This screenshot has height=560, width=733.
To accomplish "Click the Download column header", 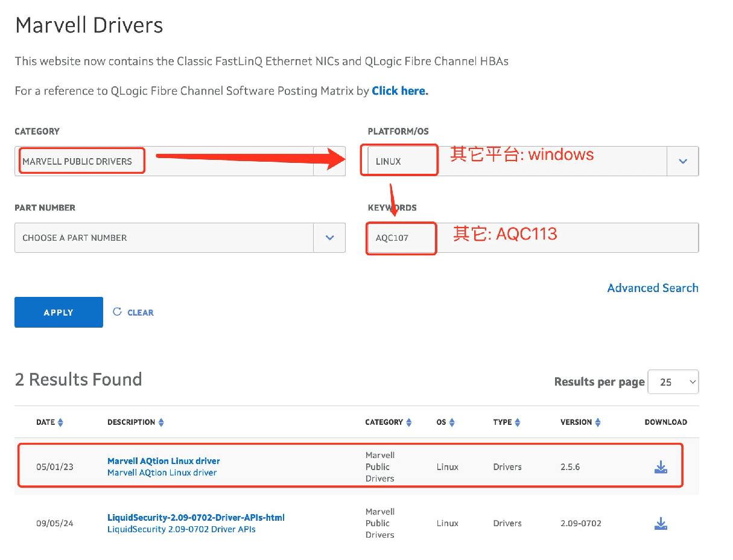I will point(666,422).
